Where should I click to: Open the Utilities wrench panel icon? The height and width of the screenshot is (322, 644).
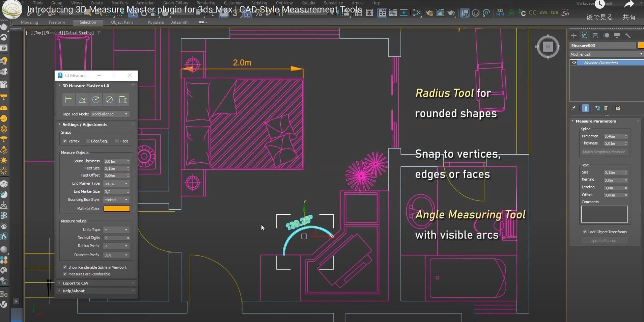point(628,35)
